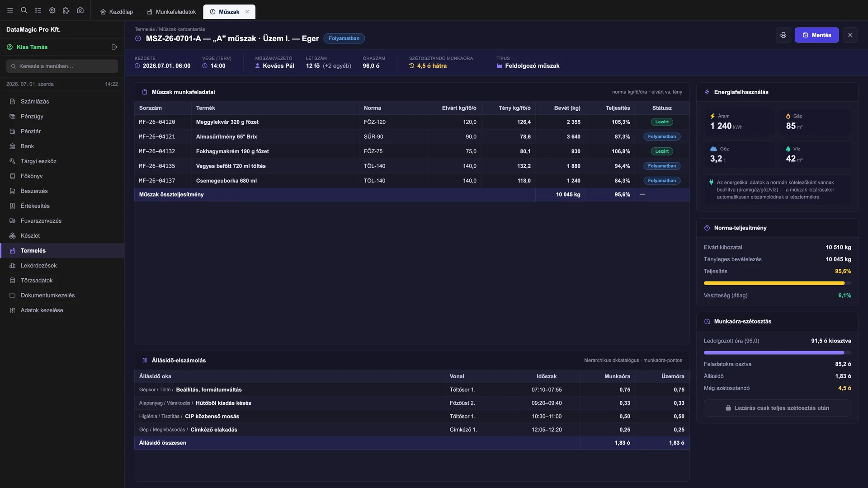Open Pénzügy in the sidebar

(x=62, y=117)
